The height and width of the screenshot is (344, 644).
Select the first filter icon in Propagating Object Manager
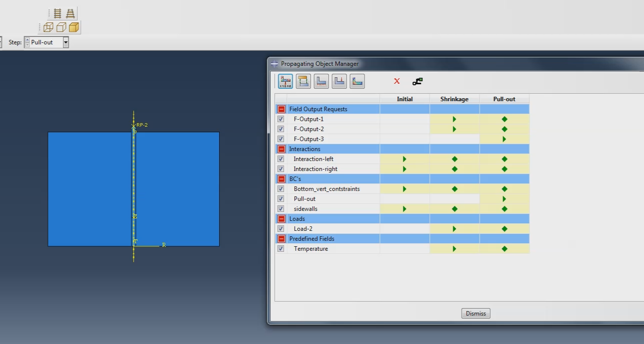285,81
